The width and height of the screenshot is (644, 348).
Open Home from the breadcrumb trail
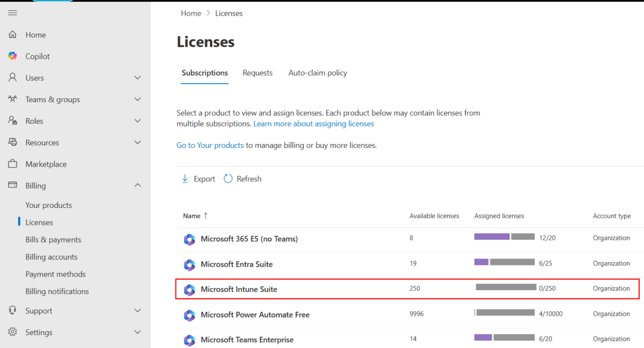[x=191, y=13]
